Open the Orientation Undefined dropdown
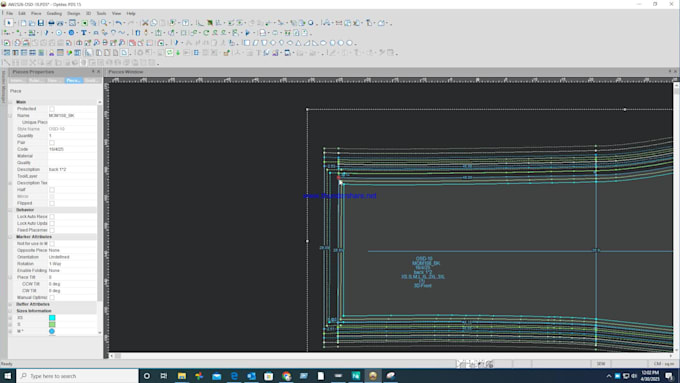Screen dimensions: 680x383 click(72, 257)
